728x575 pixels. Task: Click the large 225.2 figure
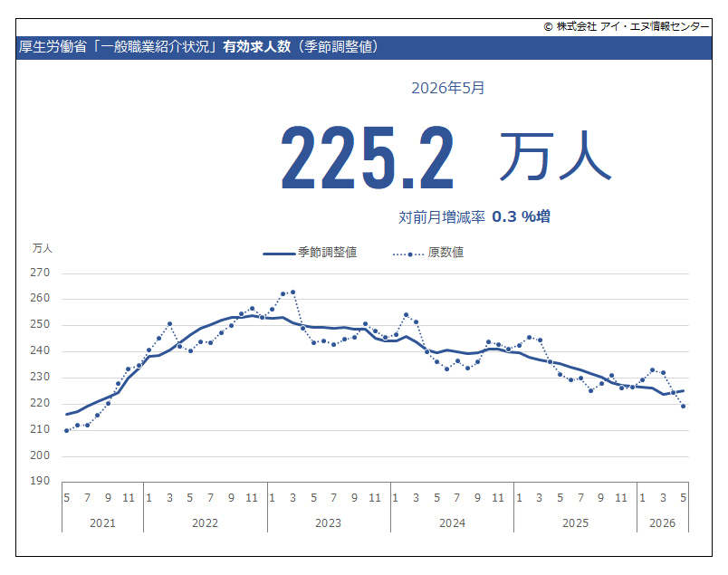click(x=368, y=158)
